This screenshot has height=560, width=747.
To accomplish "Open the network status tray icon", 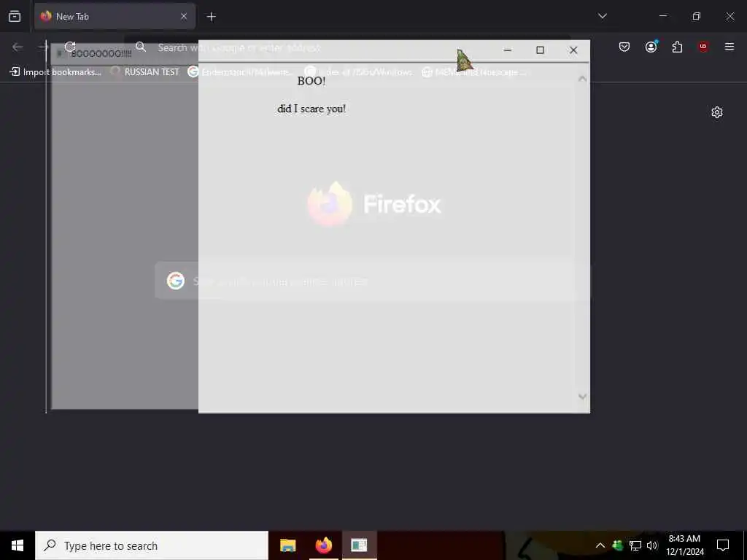I will pos(635,545).
